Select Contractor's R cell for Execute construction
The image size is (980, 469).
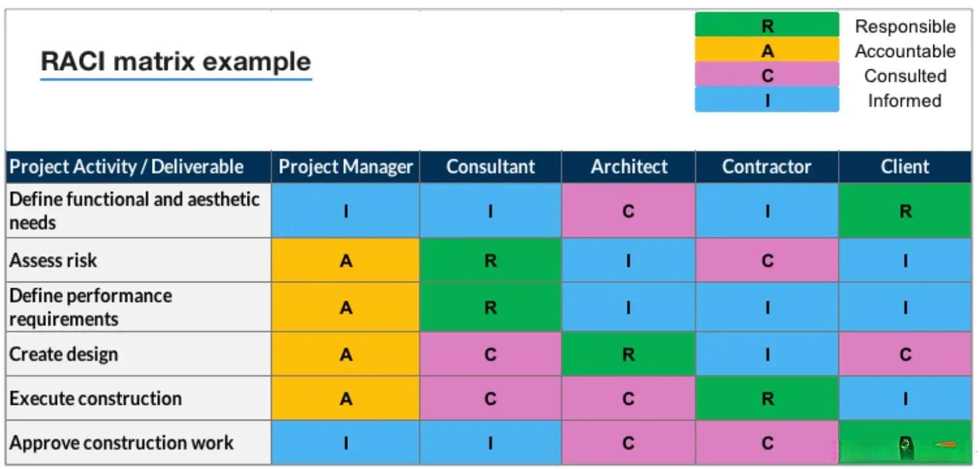click(x=767, y=398)
